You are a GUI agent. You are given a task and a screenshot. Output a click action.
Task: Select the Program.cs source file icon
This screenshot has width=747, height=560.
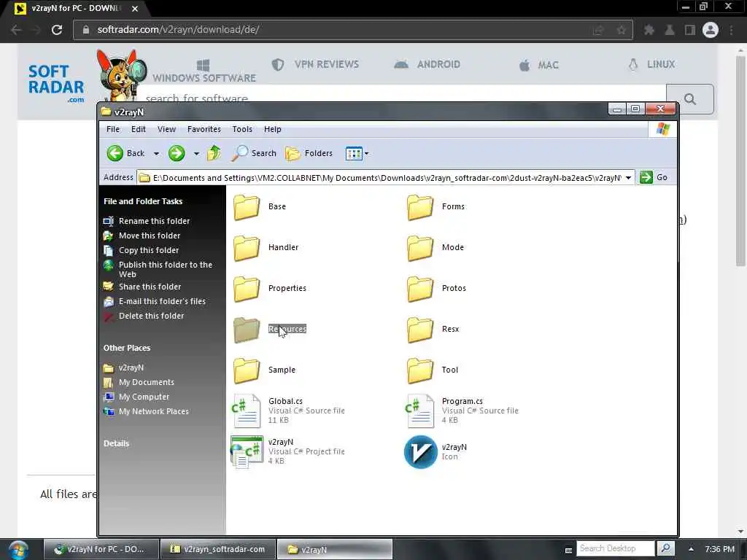[419, 411]
